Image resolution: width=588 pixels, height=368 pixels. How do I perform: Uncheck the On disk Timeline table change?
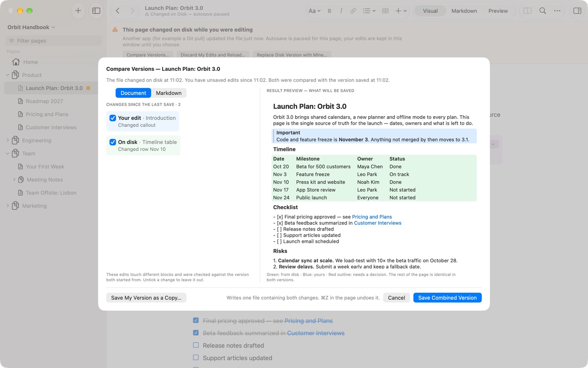pyautogui.click(x=113, y=142)
